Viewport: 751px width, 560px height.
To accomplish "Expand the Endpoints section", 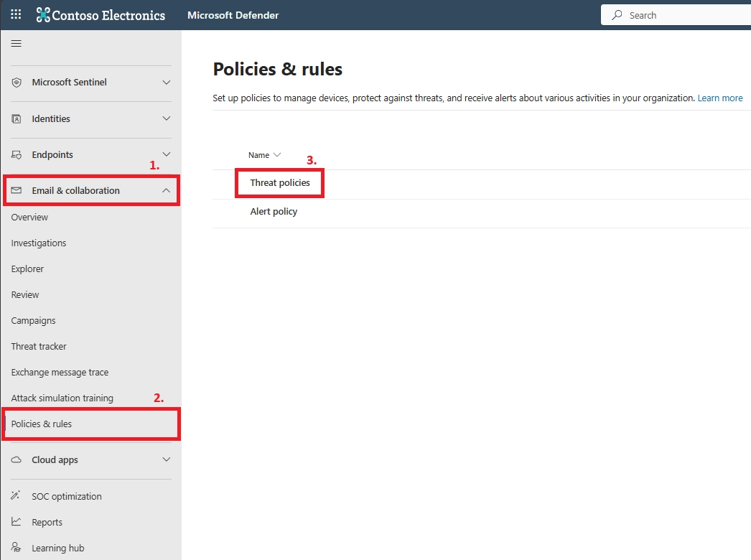I will point(167,154).
